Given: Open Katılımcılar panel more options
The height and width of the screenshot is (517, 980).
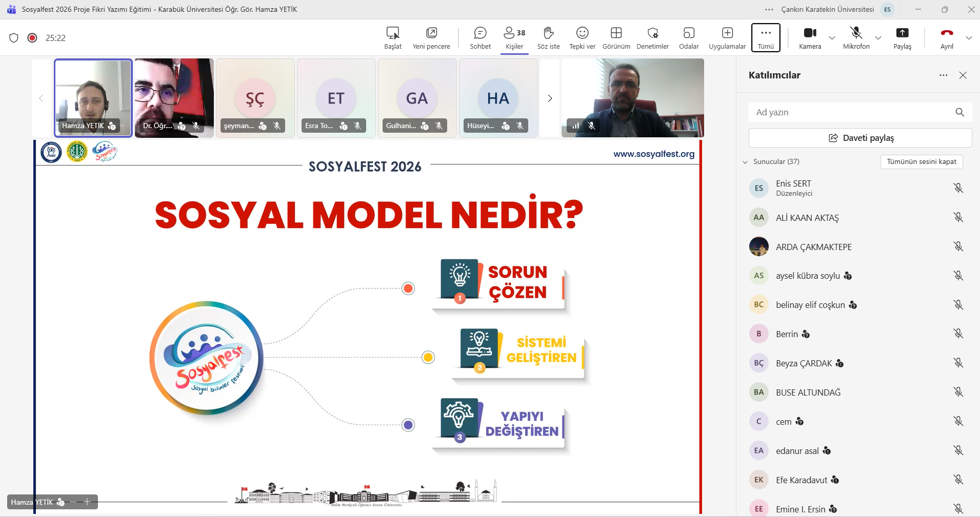Looking at the screenshot, I should tap(943, 75).
